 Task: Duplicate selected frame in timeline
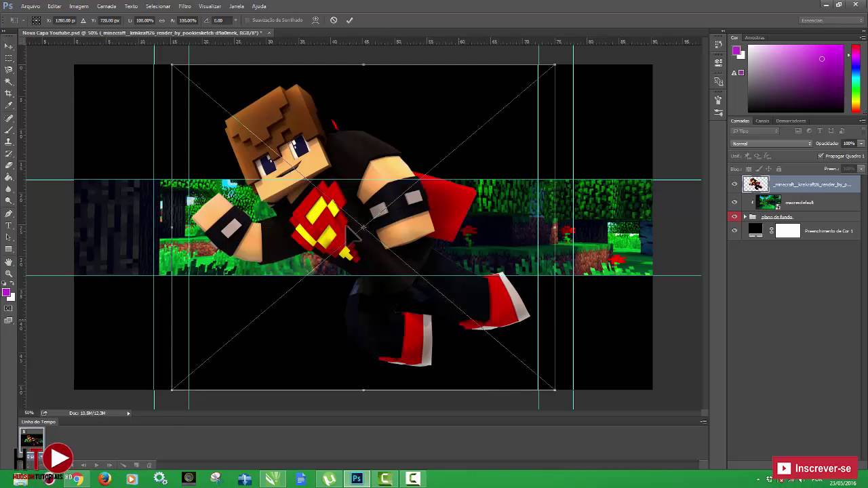tap(136, 465)
